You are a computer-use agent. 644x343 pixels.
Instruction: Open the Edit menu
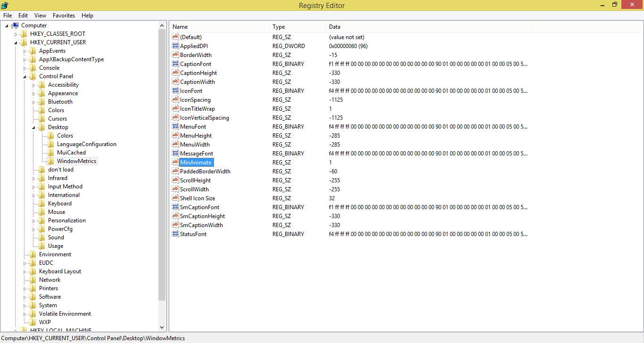tap(23, 16)
